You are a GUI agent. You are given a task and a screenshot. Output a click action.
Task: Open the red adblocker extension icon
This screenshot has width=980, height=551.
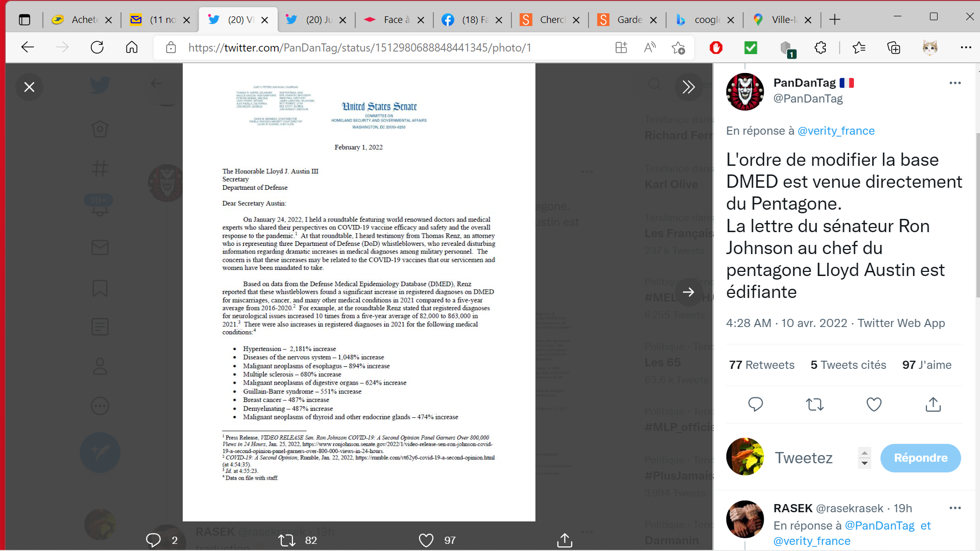coord(716,48)
